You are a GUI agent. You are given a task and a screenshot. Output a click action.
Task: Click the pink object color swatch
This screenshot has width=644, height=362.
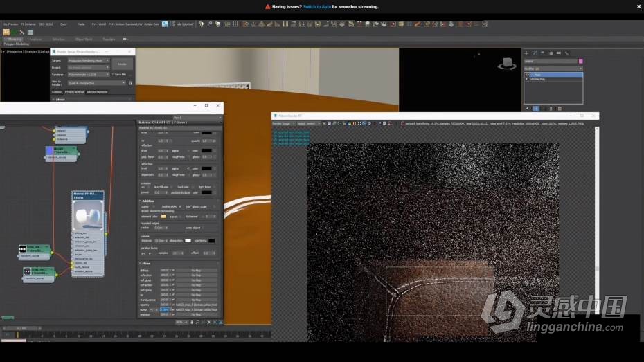pyautogui.click(x=581, y=61)
